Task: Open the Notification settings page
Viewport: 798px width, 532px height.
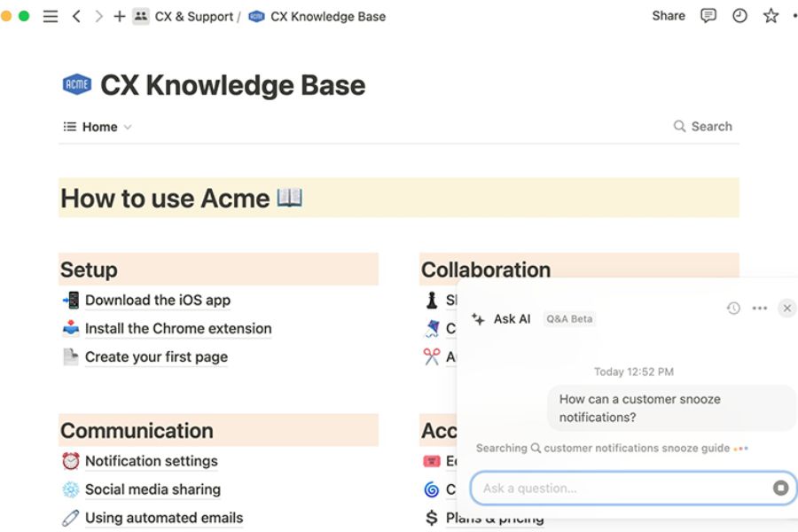Action: tap(151, 461)
